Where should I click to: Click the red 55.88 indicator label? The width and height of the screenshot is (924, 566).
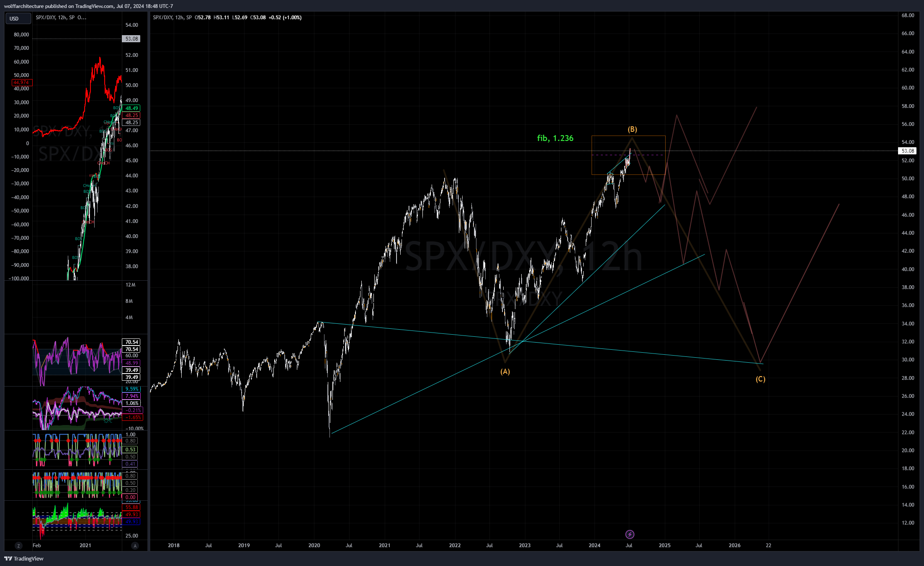(131, 507)
